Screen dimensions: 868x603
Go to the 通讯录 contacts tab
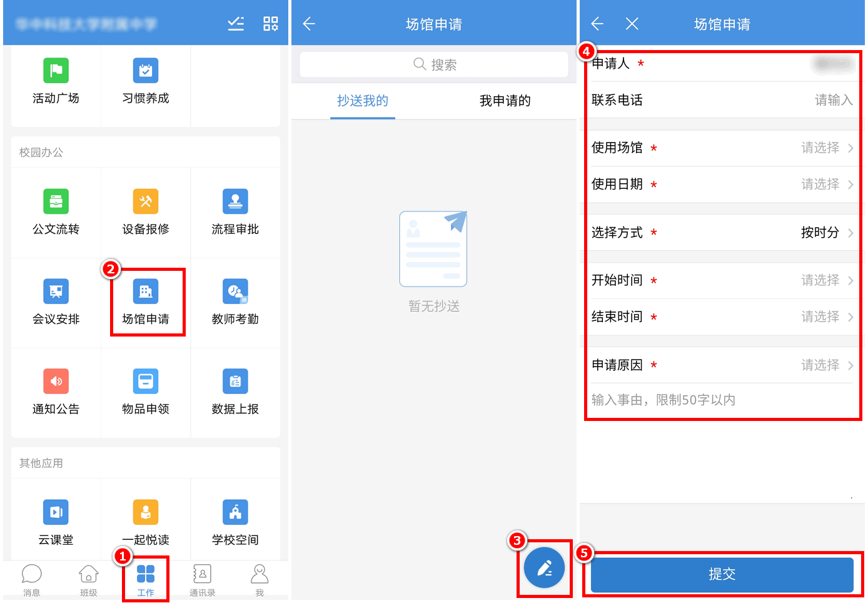coord(202,580)
